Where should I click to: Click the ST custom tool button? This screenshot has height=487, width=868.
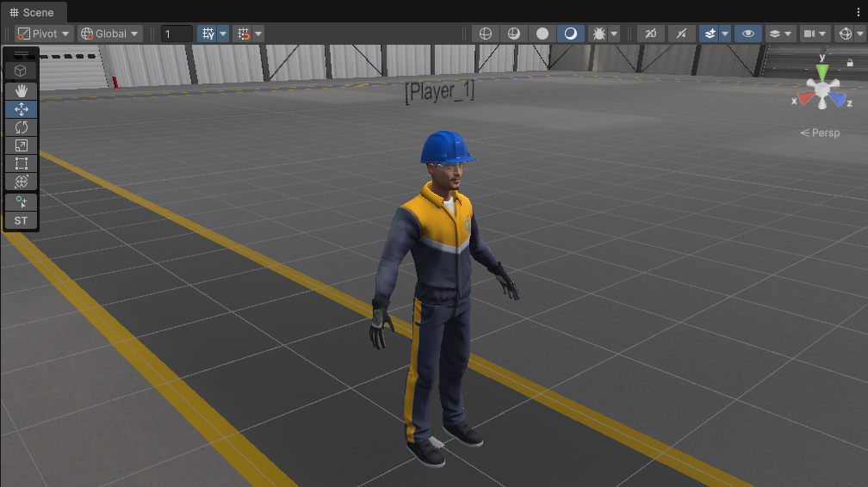(22, 220)
